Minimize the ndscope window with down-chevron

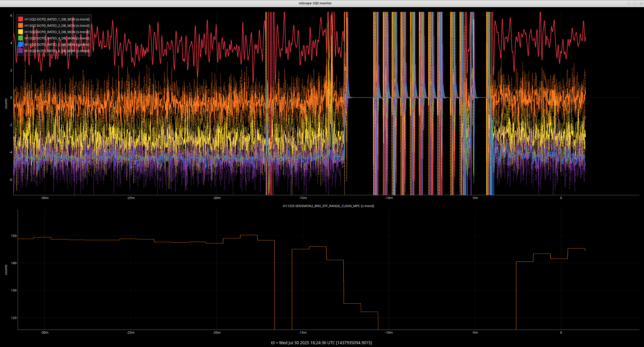[x=629, y=3]
